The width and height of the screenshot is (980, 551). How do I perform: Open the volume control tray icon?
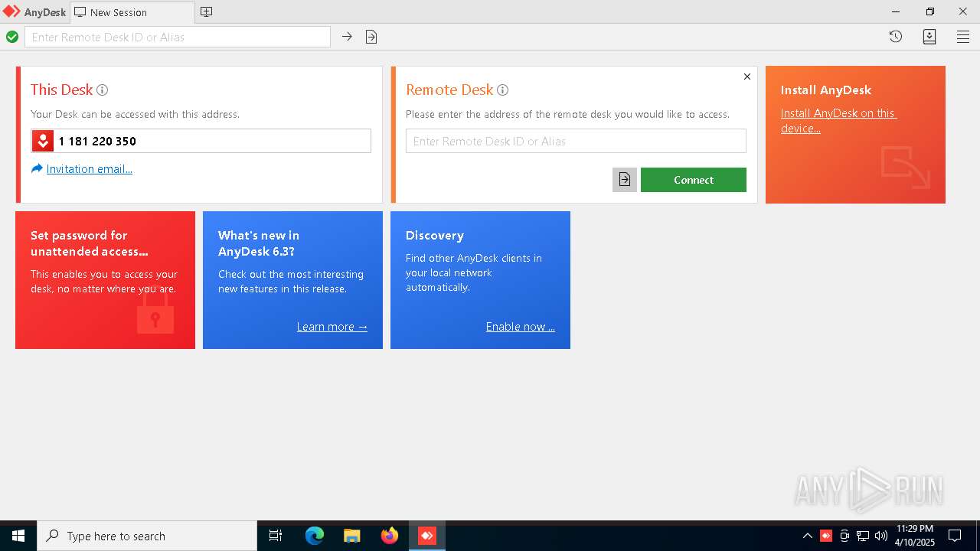point(881,536)
